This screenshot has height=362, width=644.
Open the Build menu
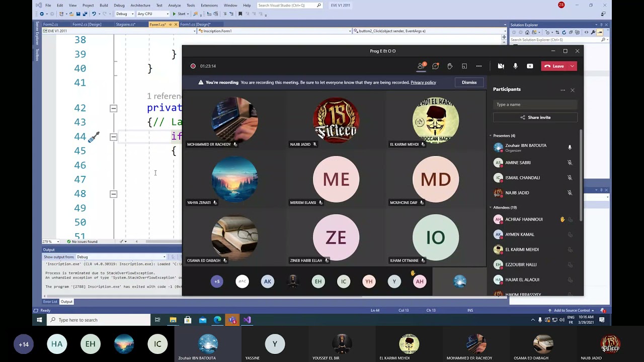(x=104, y=5)
